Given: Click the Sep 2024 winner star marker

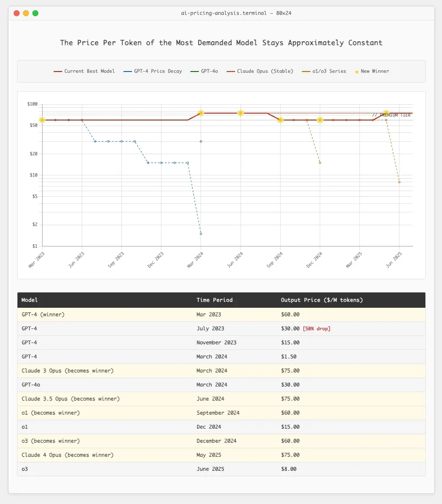Looking at the screenshot, I should 280,120.
